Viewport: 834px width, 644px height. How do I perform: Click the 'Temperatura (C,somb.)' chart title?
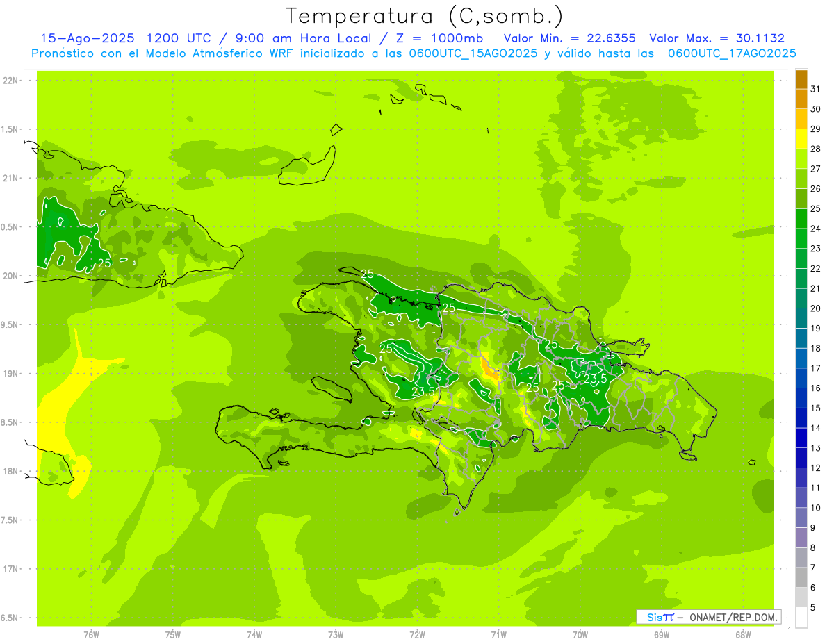(x=425, y=16)
